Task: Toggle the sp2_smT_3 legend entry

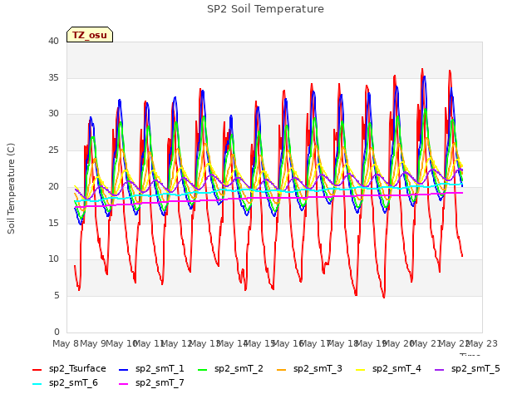Action: click(x=310, y=369)
